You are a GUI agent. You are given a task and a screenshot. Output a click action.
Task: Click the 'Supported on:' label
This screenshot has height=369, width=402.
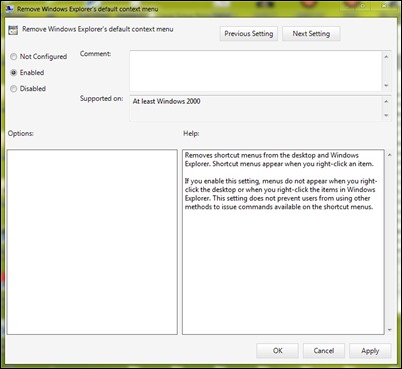click(101, 99)
